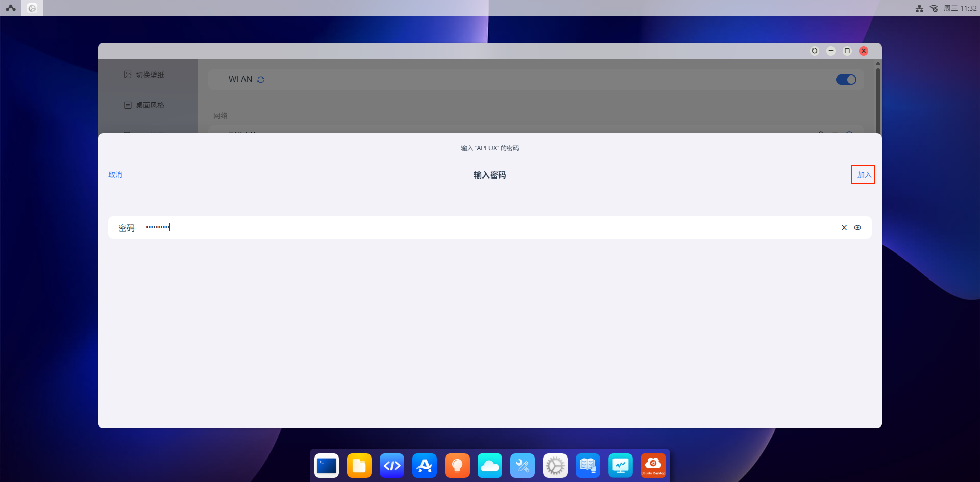
Task: Launch the system monitor from the dock
Action: [621, 466]
